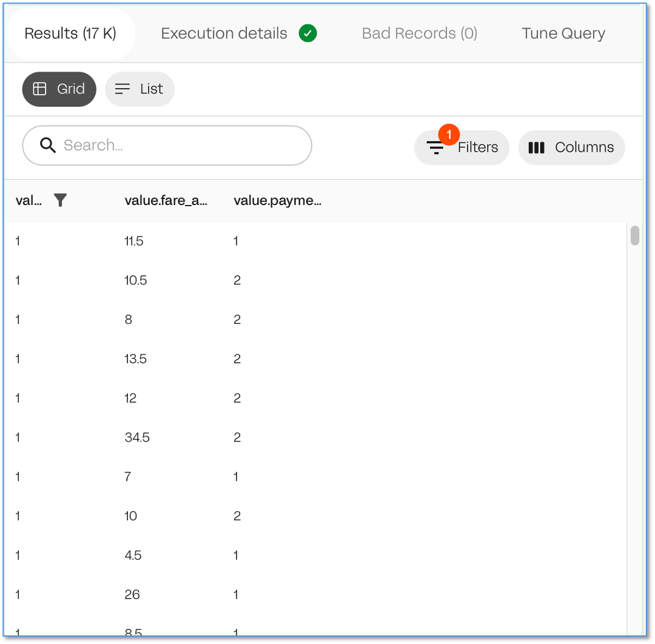
Task: Select the Results (17 K) tab
Action: [x=70, y=33]
